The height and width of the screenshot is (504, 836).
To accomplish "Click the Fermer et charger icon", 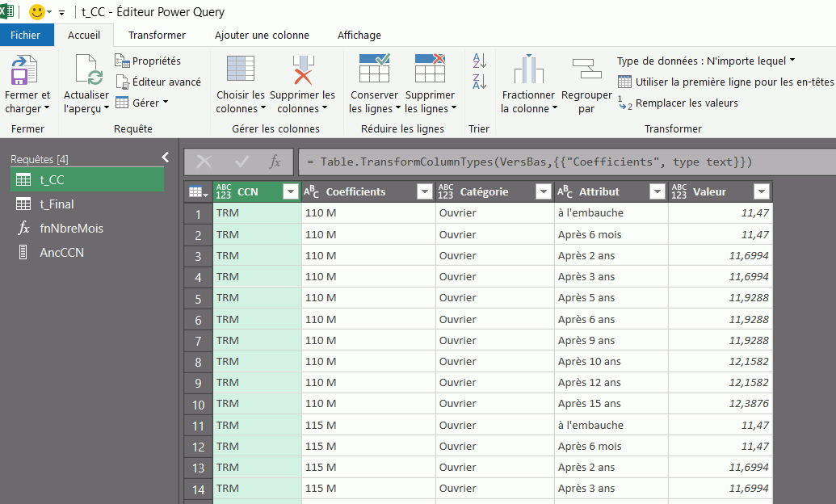I will click(26, 71).
